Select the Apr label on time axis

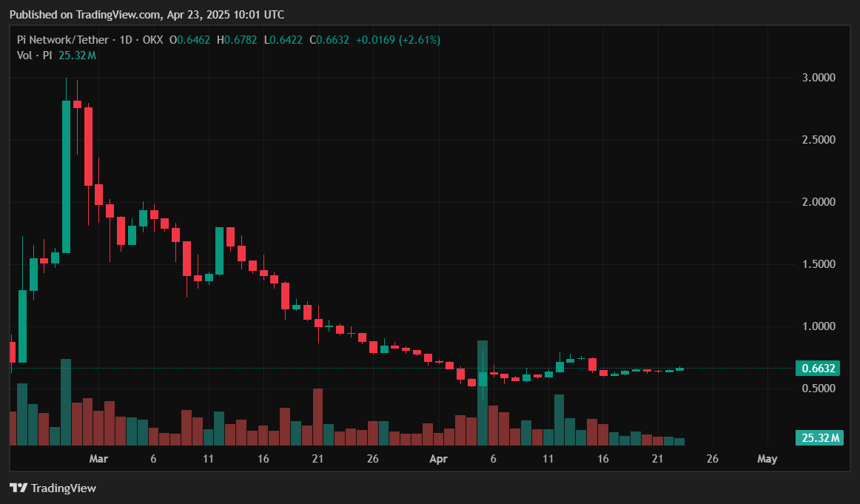[x=439, y=459]
